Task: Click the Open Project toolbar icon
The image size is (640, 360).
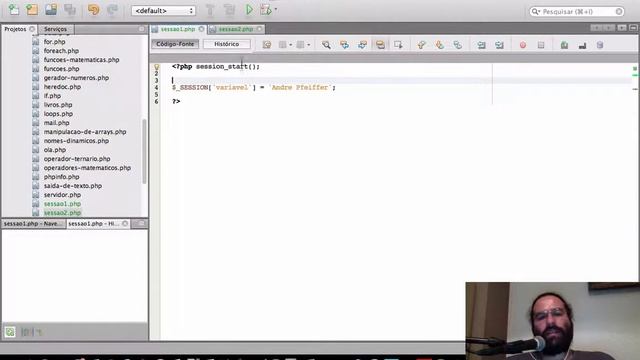Action: [x=51, y=9]
